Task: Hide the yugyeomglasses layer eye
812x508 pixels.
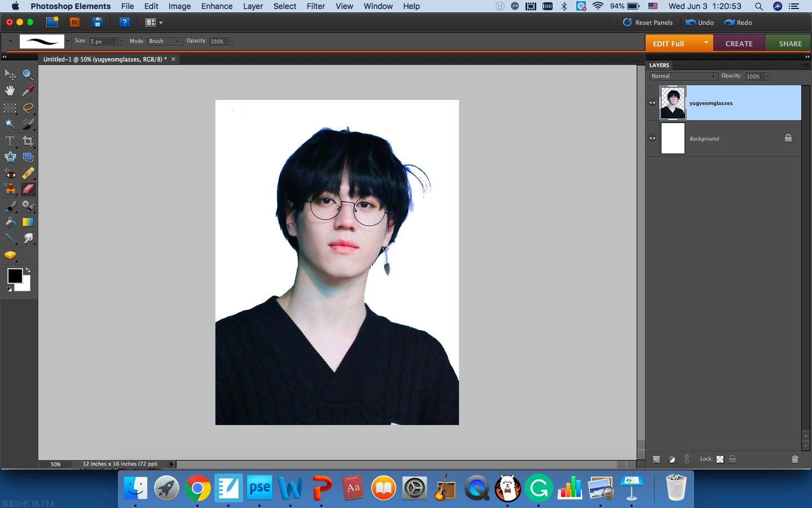Action: (652, 103)
